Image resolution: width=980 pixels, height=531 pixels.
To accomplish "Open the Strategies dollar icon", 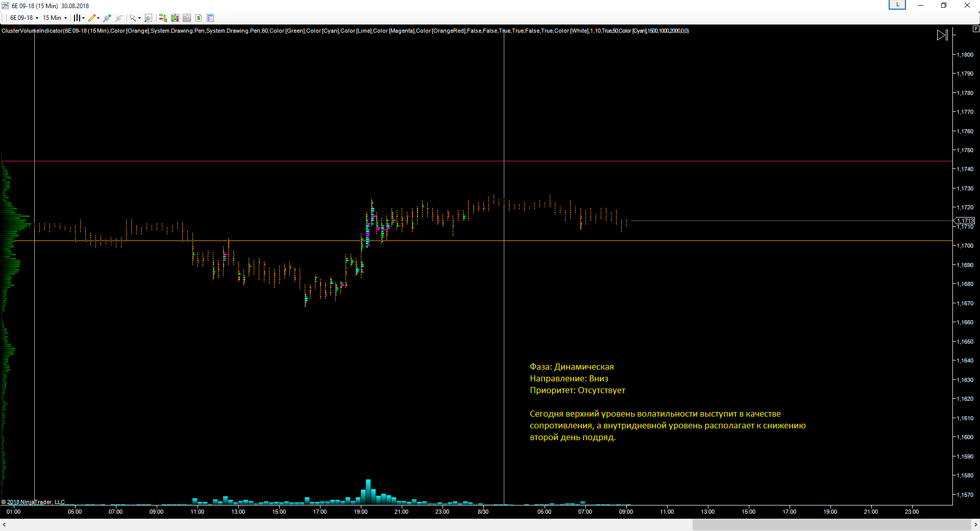I will point(199,18).
